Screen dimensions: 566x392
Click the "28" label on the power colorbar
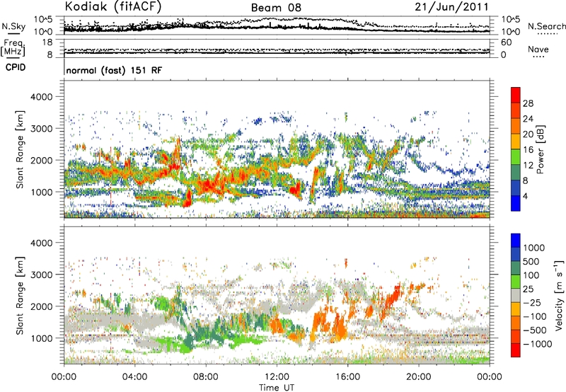tap(528, 103)
